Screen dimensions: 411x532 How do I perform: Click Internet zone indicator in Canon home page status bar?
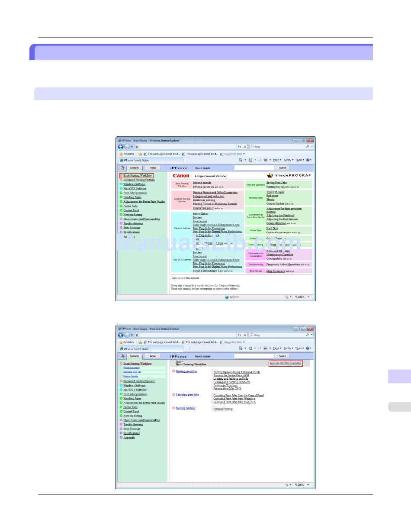tap(232, 297)
